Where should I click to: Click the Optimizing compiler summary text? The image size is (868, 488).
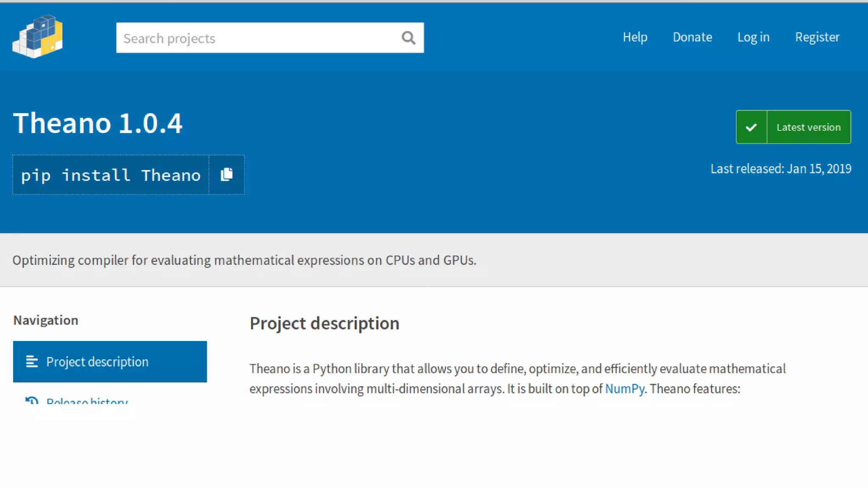[x=244, y=260]
